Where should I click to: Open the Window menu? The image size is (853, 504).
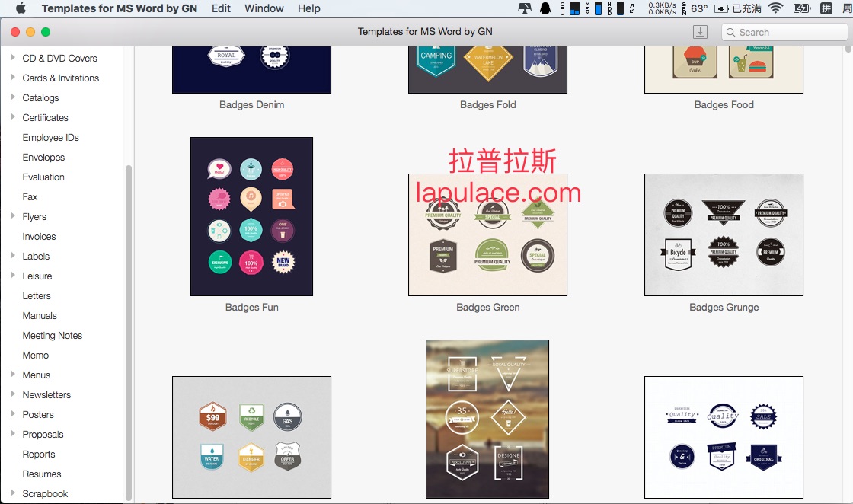(264, 8)
